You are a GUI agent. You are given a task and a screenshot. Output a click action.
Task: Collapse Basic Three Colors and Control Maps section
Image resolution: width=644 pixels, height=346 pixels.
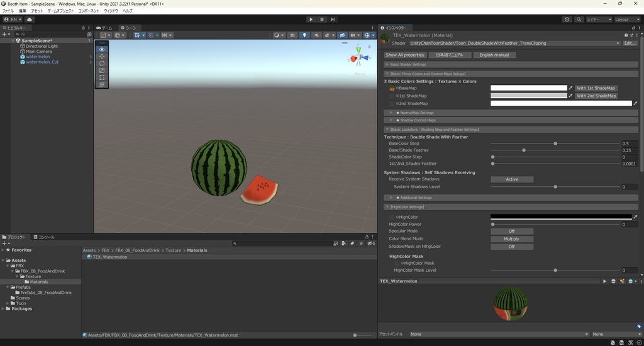pyautogui.click(x=511, y=74)
